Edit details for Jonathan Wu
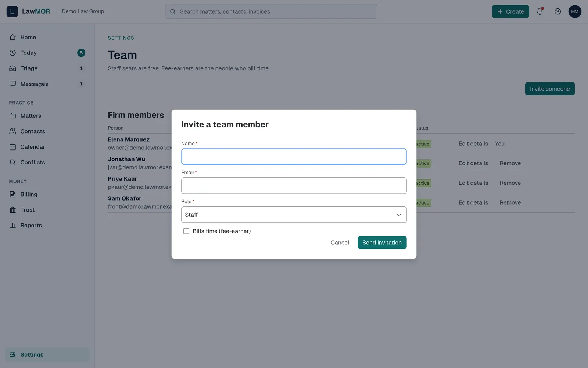The image size is (588, 368). coord(473,163)
